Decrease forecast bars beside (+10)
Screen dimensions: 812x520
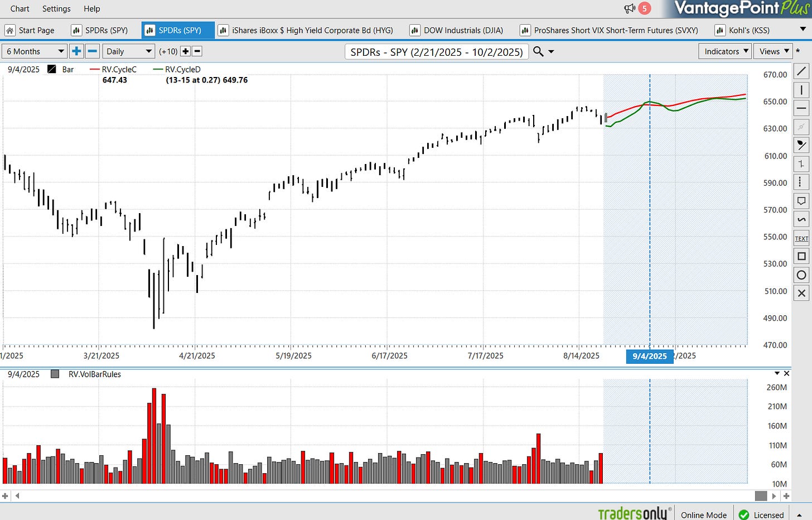197,51
